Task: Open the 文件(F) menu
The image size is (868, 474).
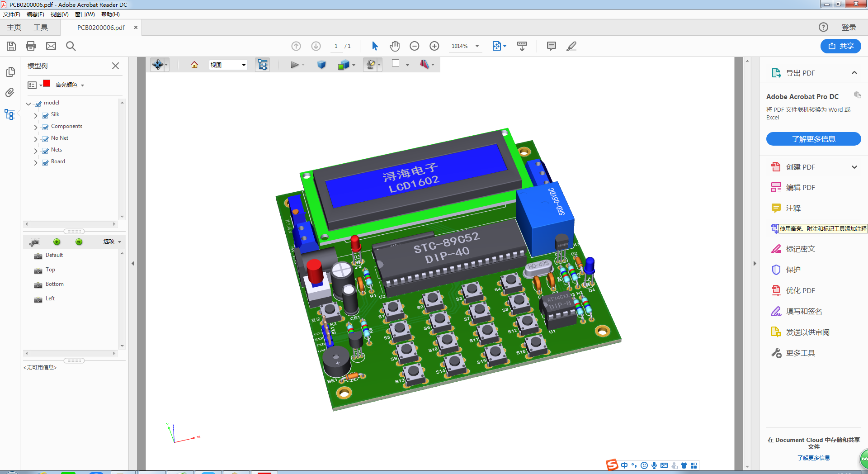Action: [x=12, y=14]
